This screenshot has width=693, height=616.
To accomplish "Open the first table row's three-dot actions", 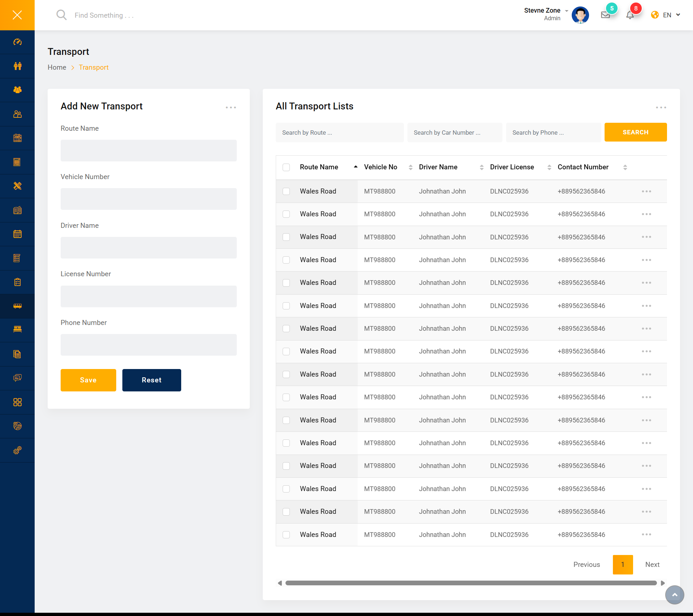I will pyautogui.click(x=646, y=191).
